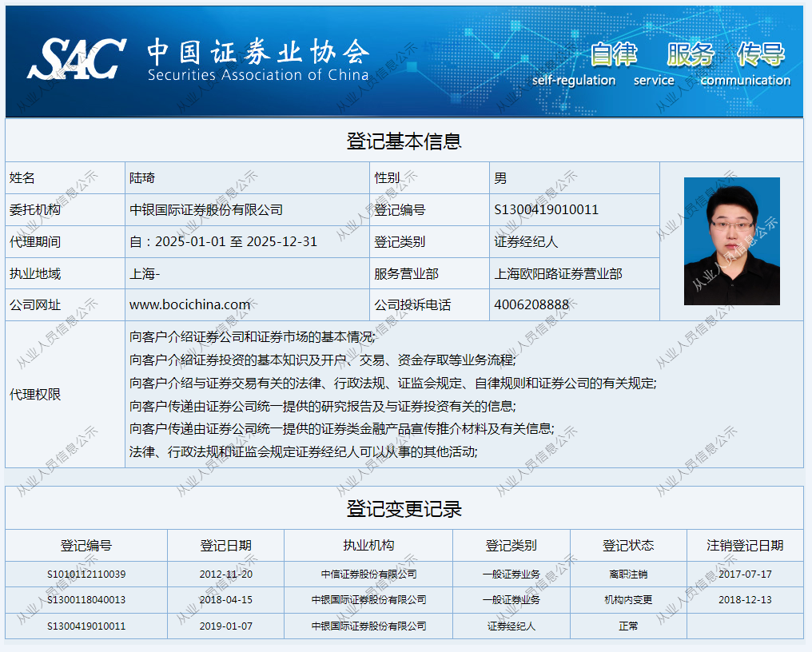Click the '中国证券业协会' title text
The width and height of the screenshot is (812, 652).
pyautogui.click(x=257, y=51)
